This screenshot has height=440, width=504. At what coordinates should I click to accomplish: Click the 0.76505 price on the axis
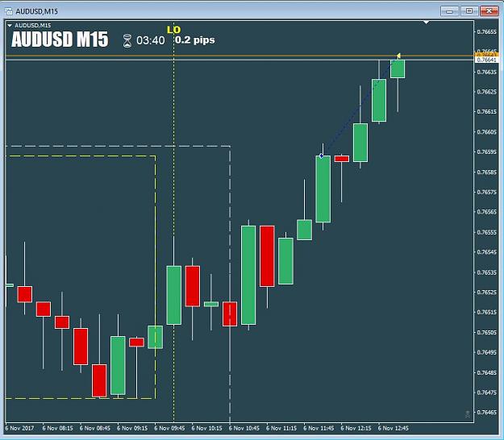point(486,332)
